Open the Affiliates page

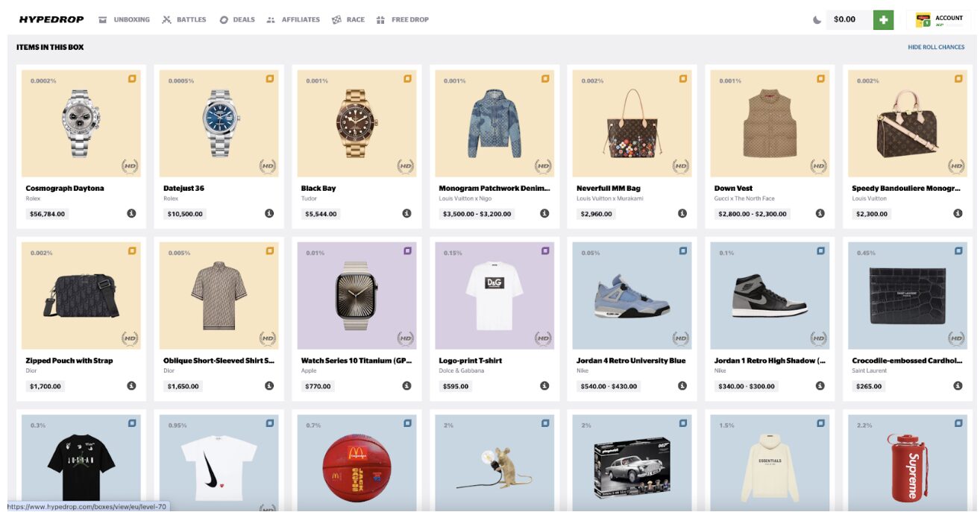pos(293,19)
